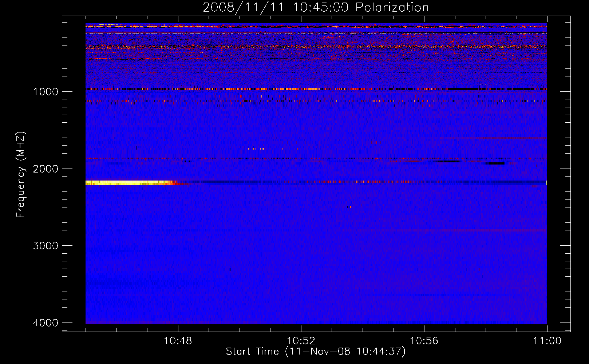
Task: Click the plot title '2008/11/11 10:45:00 Polarization'
Action: tap(316, 7)
